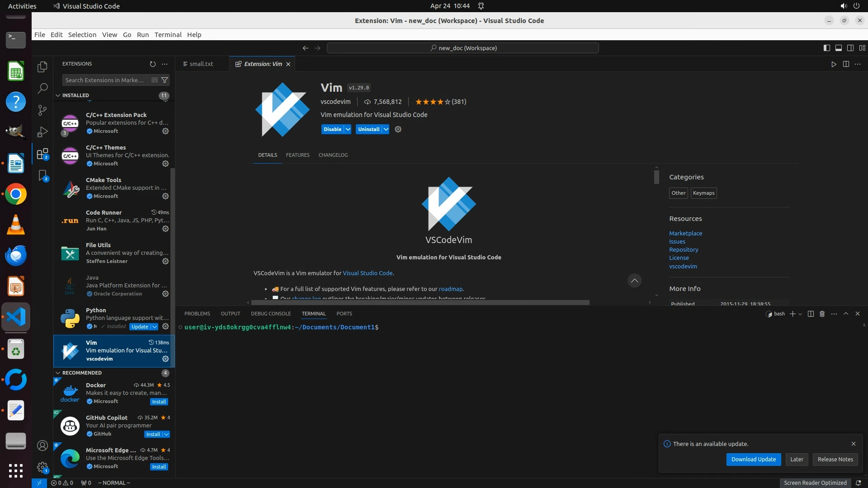Open dropdown arrow next to Uninstall

tap(386, 129)
